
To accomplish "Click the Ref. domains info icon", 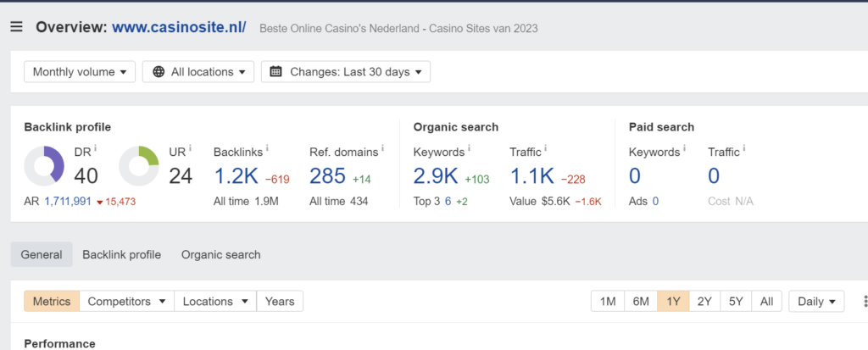I will point(382,149).
